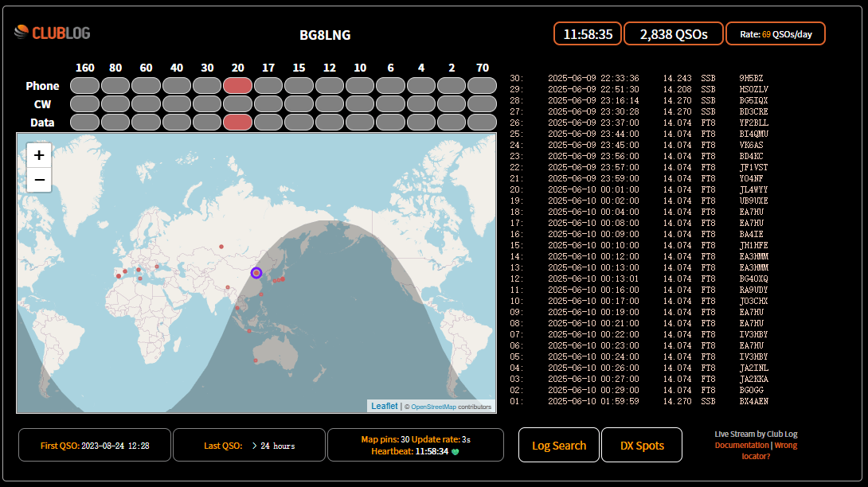Zoom out on the map
868x487 pixels.
[39, 180]
